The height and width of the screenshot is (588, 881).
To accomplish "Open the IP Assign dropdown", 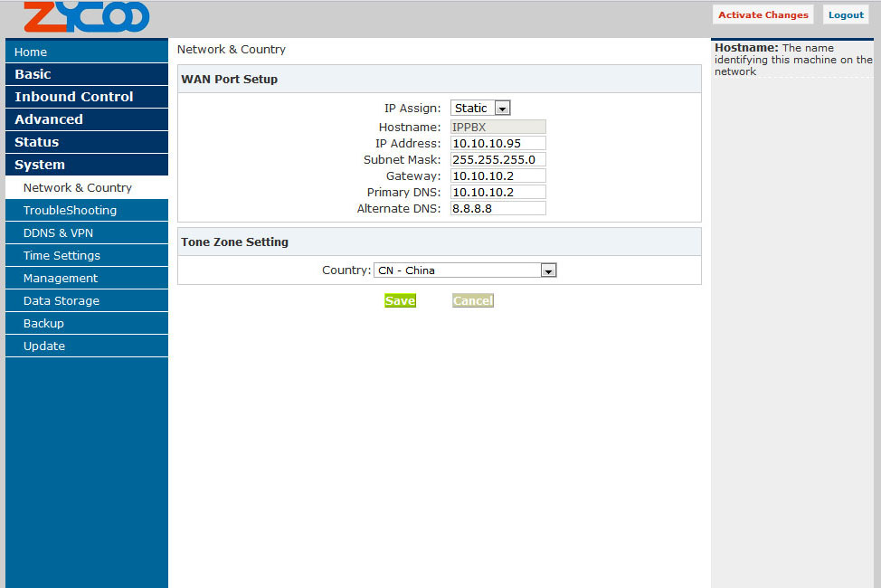I will pyautogui.click(x=480, y=108).
